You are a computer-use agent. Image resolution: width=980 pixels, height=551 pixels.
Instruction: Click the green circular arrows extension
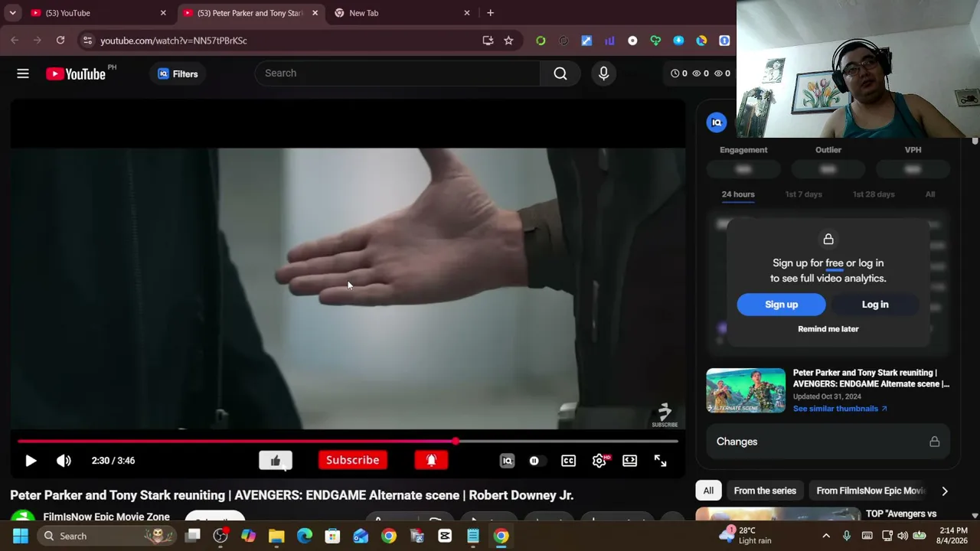(541, 41)
